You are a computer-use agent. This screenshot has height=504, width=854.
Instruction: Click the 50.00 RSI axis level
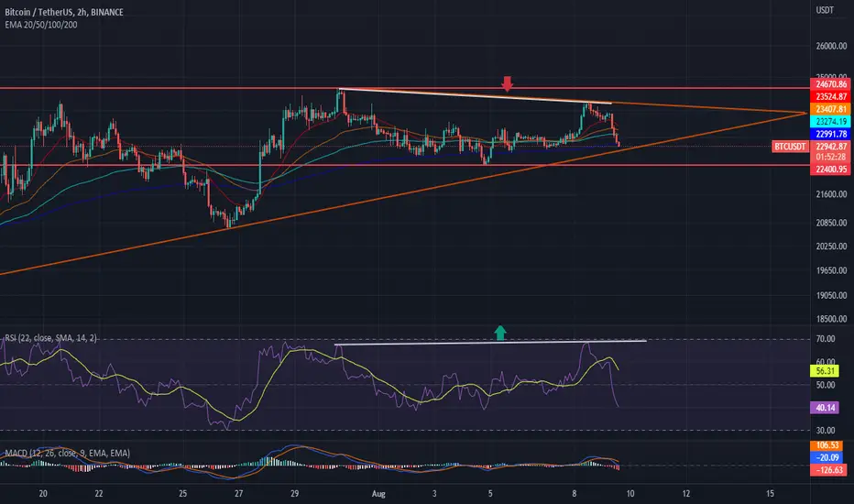point(826,385)
